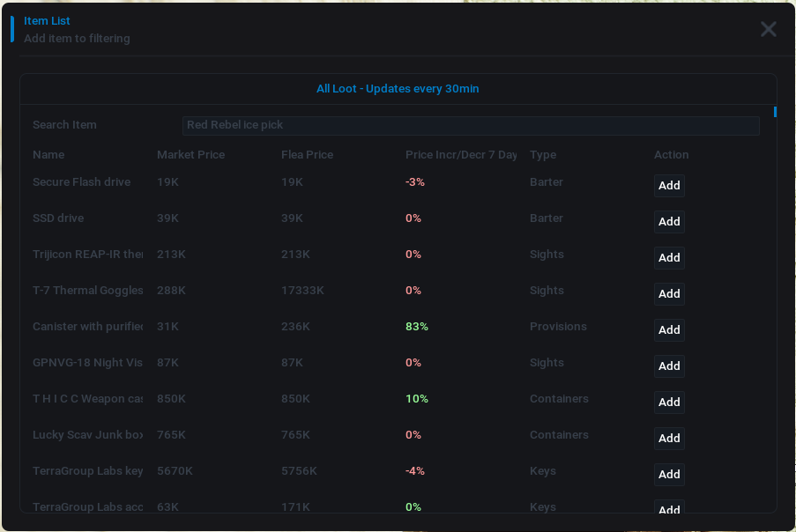Viewport: 796px width, 532px height.
Task: Select the Secure Flash drive row name
Action: coord(81,182)
